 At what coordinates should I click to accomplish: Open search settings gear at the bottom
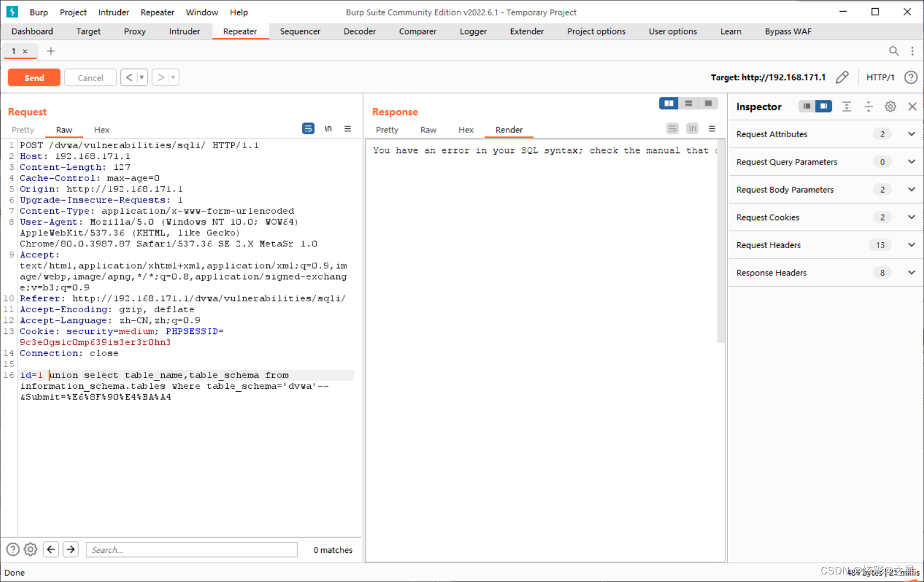point(30,549)
